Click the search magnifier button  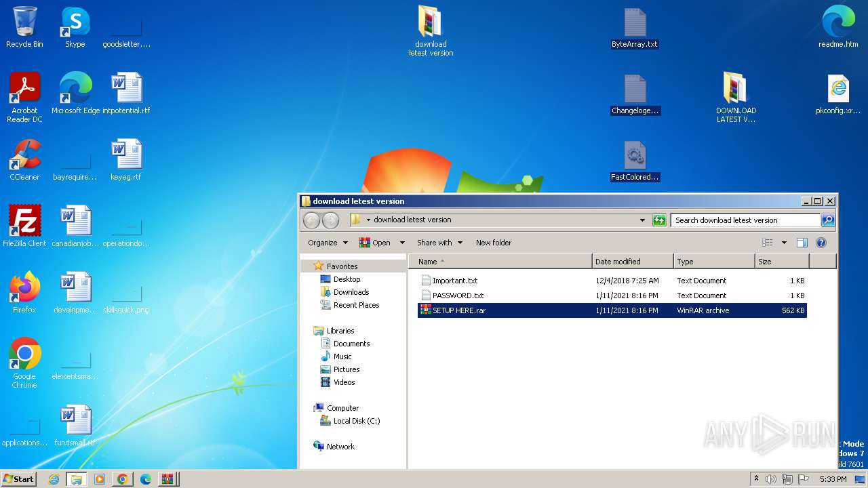[x=827, y=220]
